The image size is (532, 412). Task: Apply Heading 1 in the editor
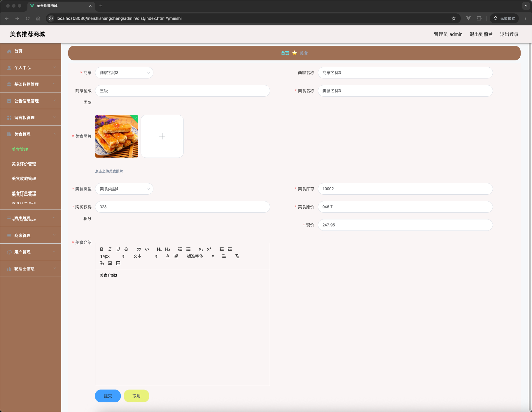pyautogui.click(x=159, y=249)
